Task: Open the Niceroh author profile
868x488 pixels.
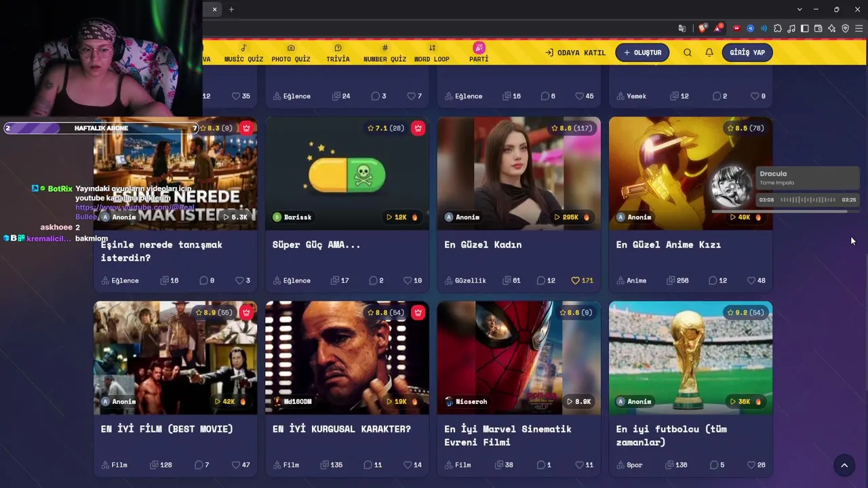Action: tap(466, 401)
